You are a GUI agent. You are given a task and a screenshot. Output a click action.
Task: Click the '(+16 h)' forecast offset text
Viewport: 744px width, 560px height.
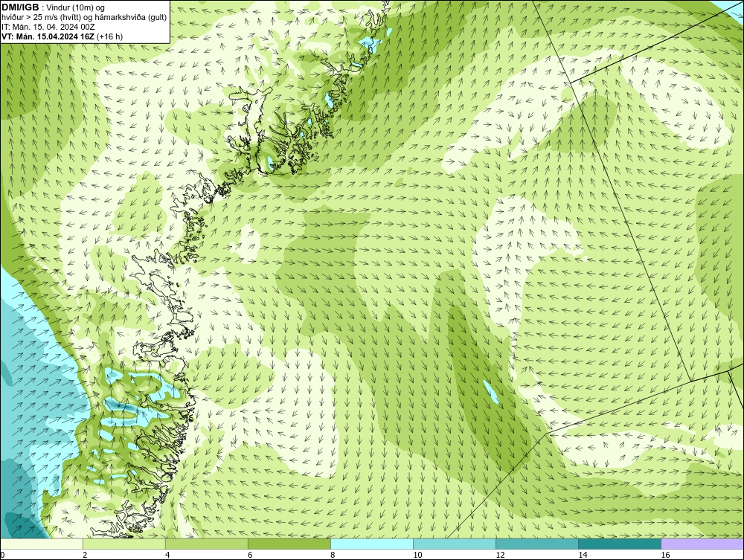tap(109, 36)
